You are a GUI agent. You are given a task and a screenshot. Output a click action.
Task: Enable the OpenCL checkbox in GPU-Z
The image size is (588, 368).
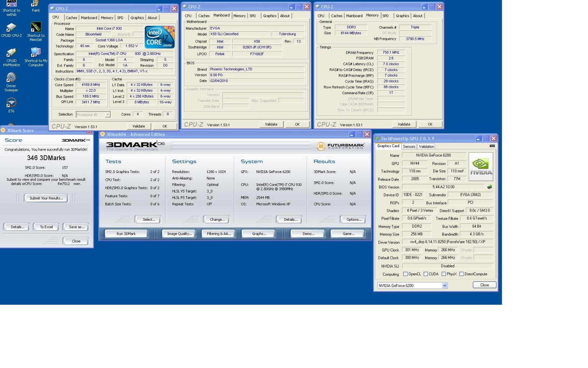tap(405, 274)
